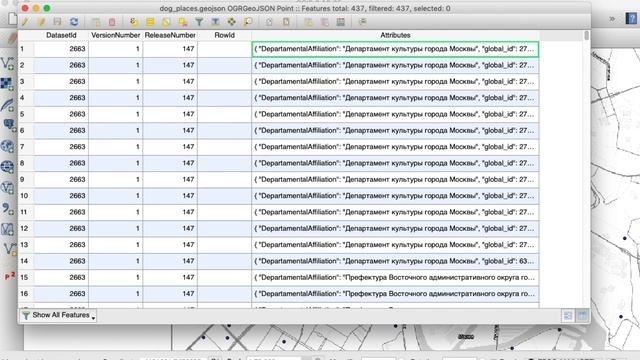Image resolution: width=640 pixels, height=360 pixels.
Task: Move selected rows to top
Action: pos(215,22)
